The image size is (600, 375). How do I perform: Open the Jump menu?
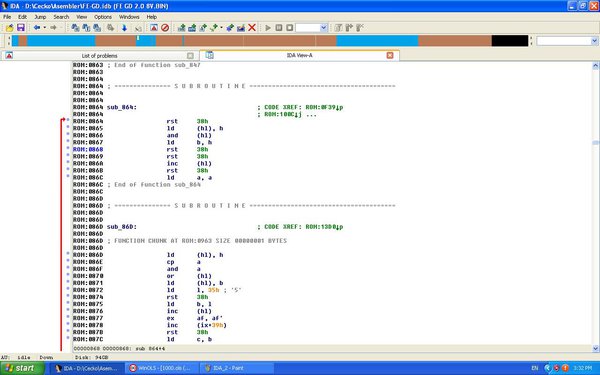tap(40, 17)
